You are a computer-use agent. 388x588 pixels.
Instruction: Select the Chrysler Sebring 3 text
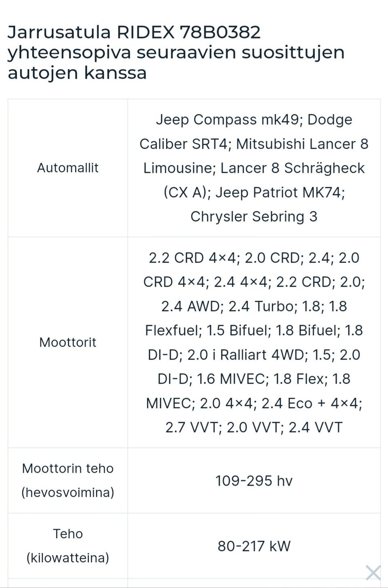click(x=254, y=217)
